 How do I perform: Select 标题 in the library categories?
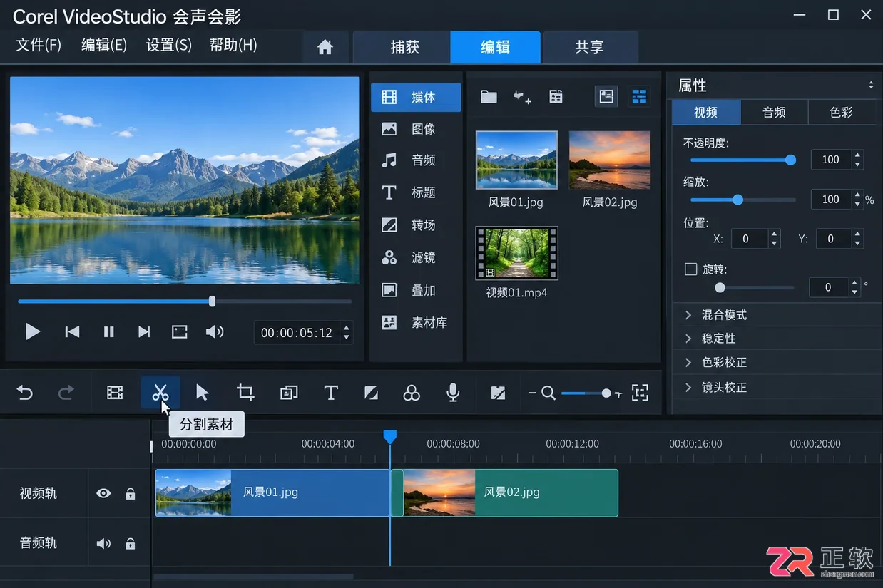point(417,192)
